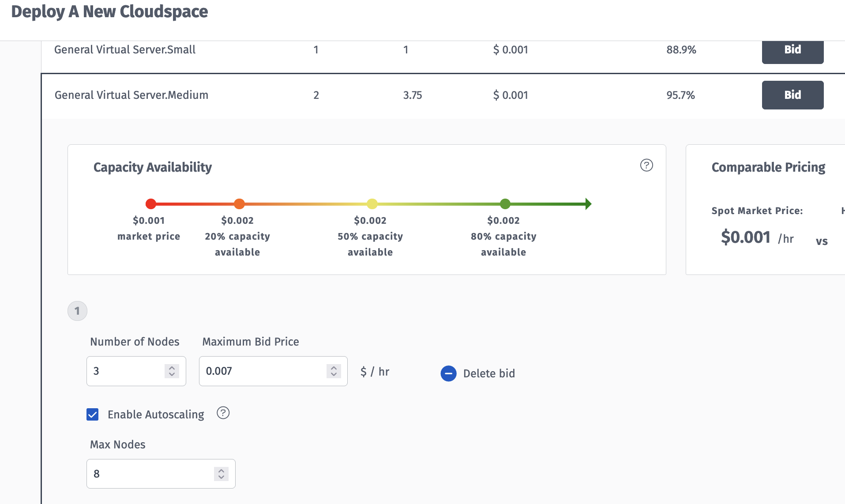845x504 pixels.
Task: Click the Maximum Bid Price input field
Action: [x=273, y=371]
